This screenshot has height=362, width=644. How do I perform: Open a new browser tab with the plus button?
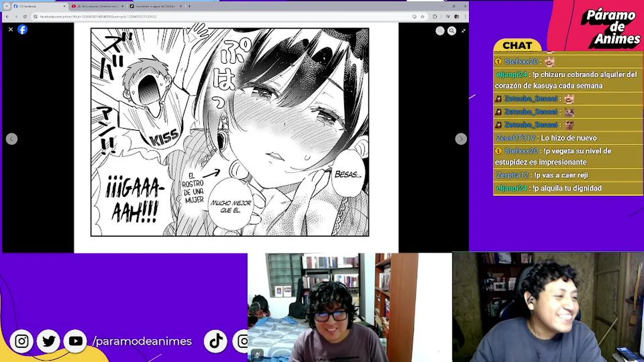pos(189,7)
